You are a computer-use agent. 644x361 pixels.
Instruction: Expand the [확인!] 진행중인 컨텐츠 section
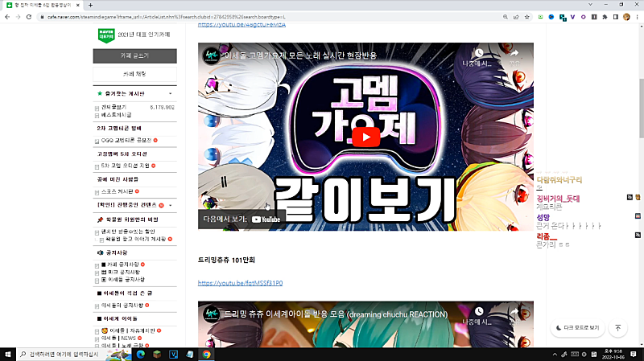coord(171,205)
